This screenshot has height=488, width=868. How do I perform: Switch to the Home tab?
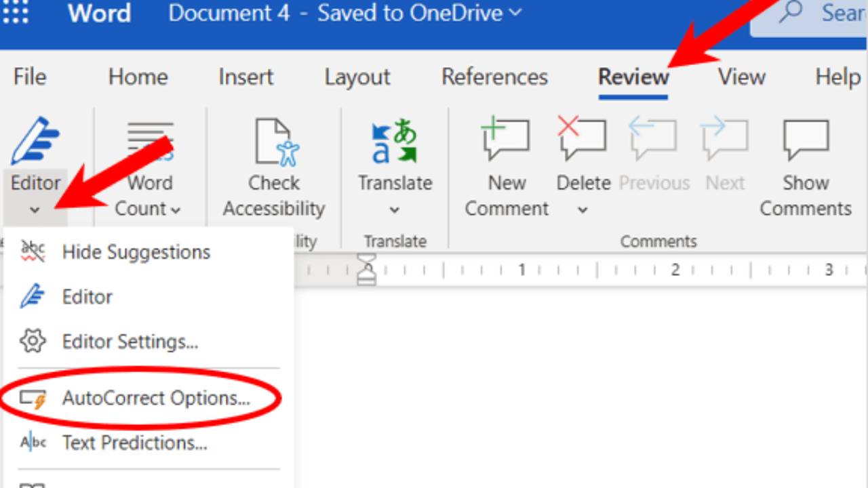pos(138,77)
